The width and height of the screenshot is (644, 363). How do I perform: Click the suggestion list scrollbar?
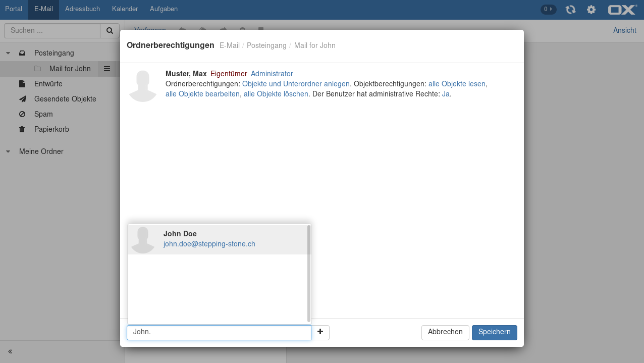point(308,273)
